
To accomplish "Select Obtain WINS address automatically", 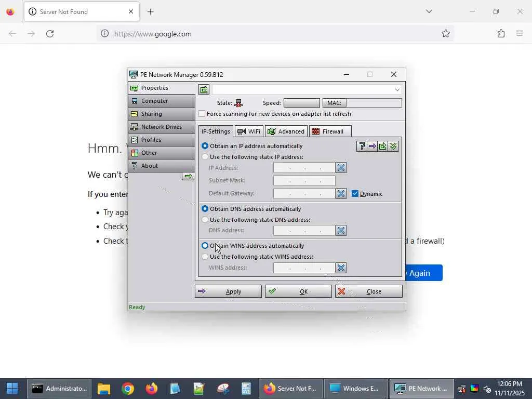I will [205, 245].
